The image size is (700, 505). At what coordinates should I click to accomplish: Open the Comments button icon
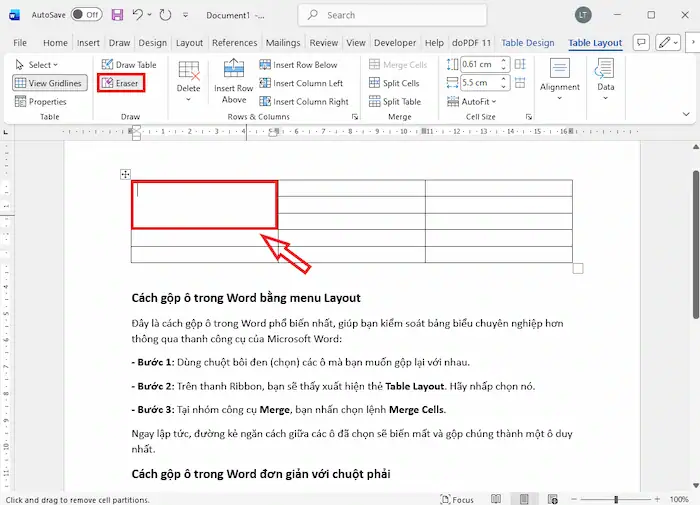[x=641, y=43]
